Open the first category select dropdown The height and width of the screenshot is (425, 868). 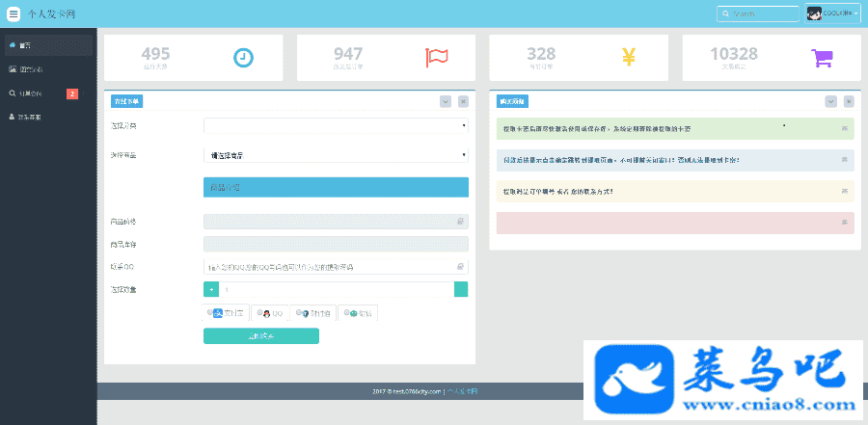point(336,125)
